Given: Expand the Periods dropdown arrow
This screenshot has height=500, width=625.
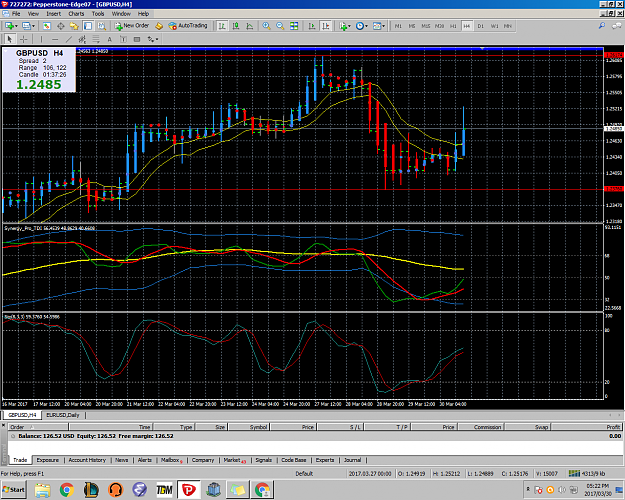Looking at the screenshot, I should (366, 26).
